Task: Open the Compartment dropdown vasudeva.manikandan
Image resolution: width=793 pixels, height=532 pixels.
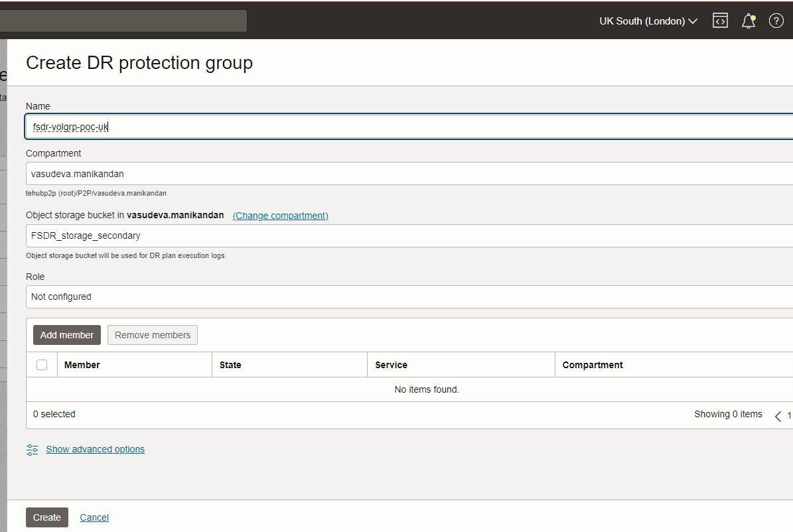Action: coord(409,173)
